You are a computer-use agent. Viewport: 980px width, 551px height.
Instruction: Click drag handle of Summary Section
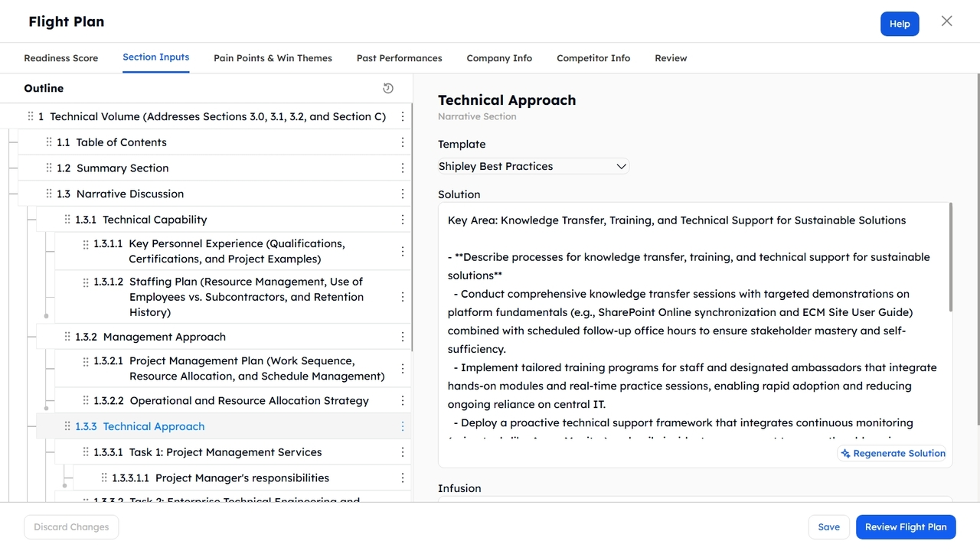pos(49,168)
